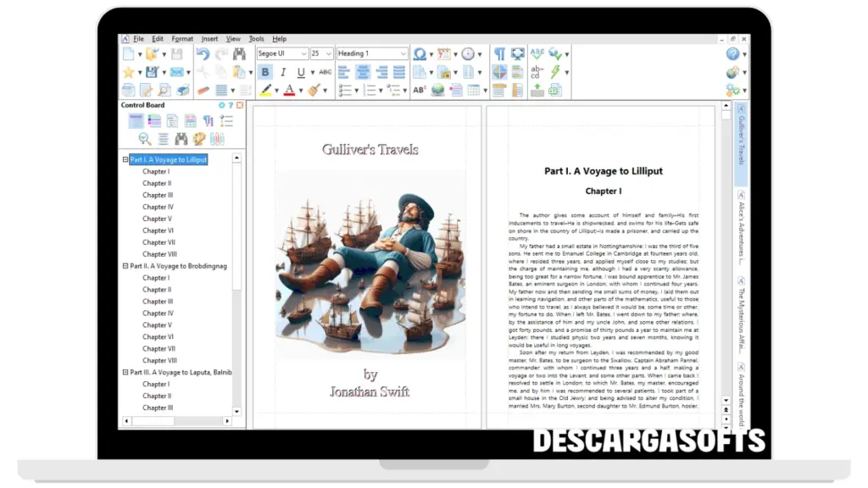Go to Chapter IV under Part I
Viewport: 868px width, 488px height.
point(158,207)
